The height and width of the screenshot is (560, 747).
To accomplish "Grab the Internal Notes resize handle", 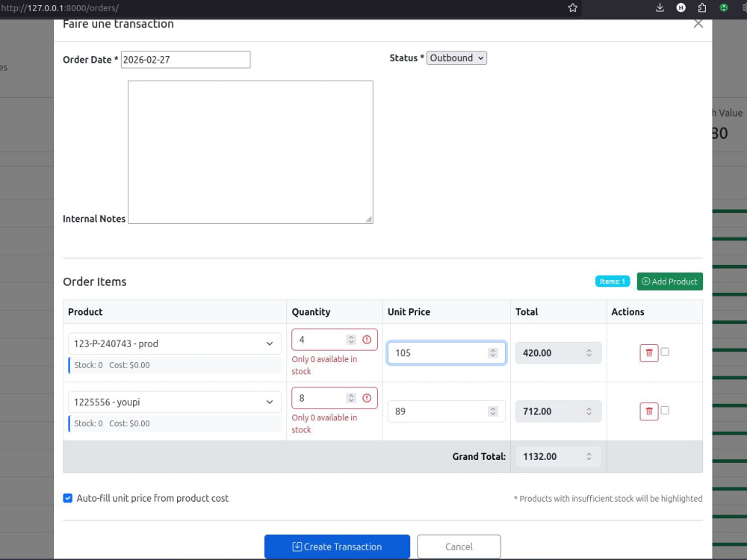I will [369, 219].
